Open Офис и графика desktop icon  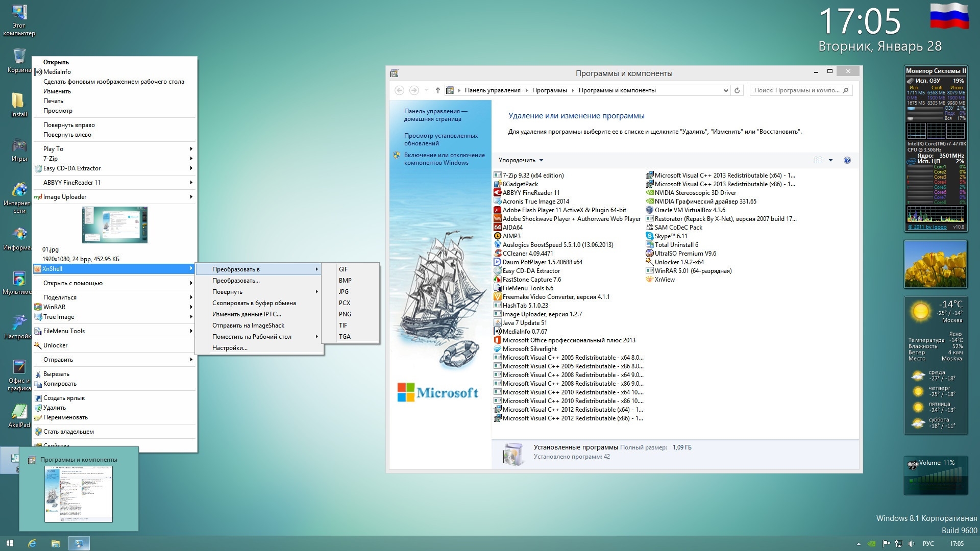pyautogui.click(x=19, y=375)
